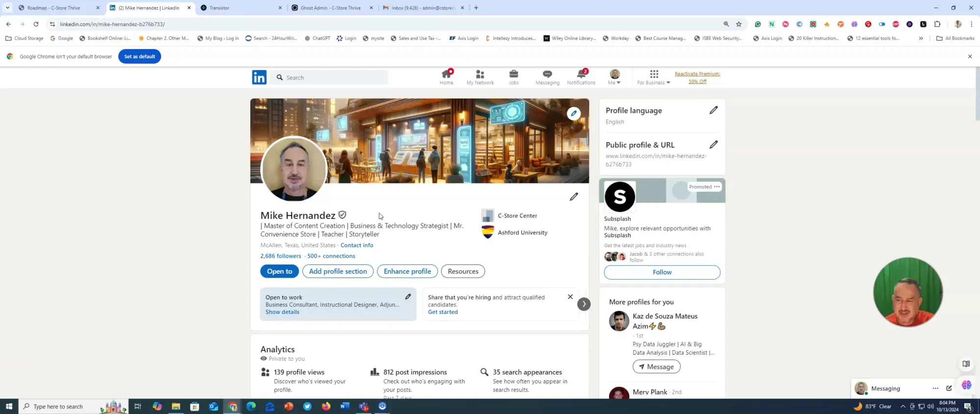The height and width of the screenshot is (414, 980).
Task: Zoom magnifier icon in address bar
Action: pyautogui.click(x=726, y=24)
